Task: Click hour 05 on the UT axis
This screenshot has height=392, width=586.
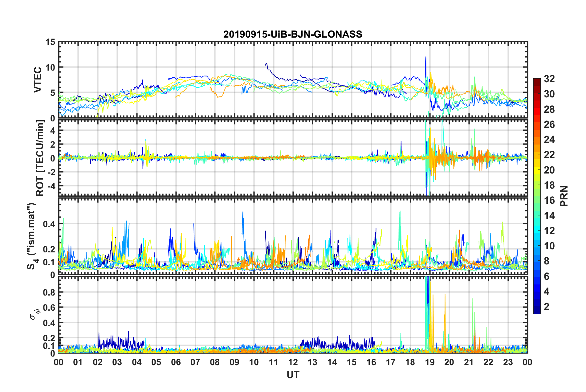Action: click(156, 362)
